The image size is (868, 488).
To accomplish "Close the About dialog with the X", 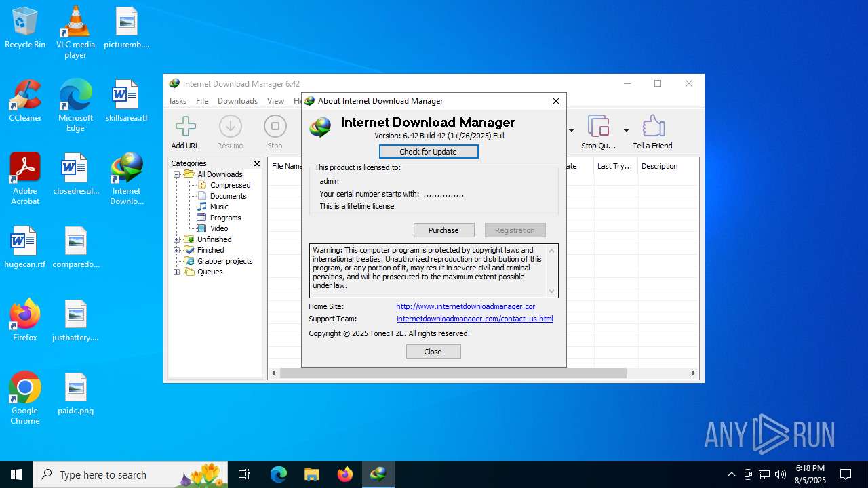I will click(556, 101).
